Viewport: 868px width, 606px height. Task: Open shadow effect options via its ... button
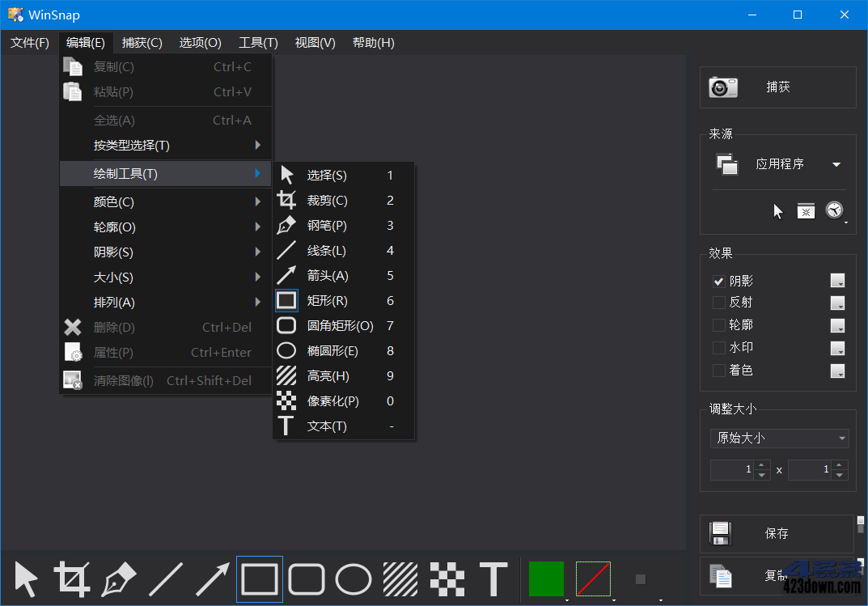(837, 281)
